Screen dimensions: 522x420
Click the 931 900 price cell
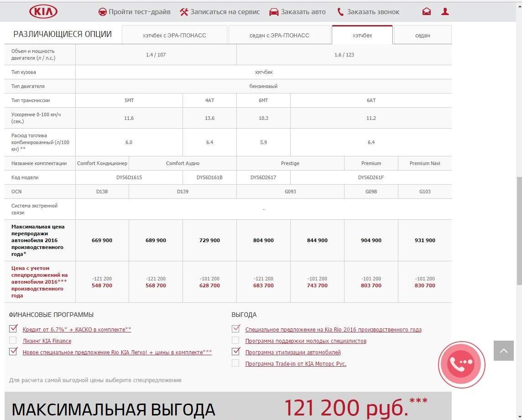(x=425, y=240)
